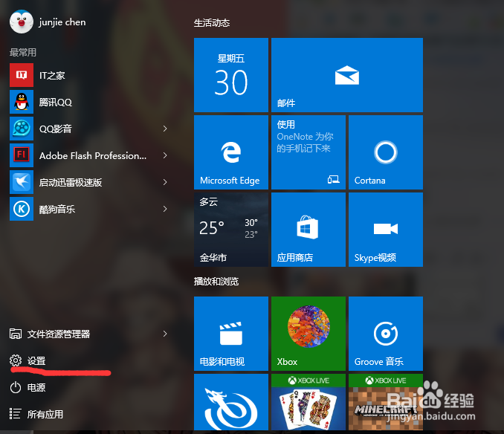Click the 文件资源管理器 folder icon
Viewport: 504px width, 434px height.
click(16, 334)
